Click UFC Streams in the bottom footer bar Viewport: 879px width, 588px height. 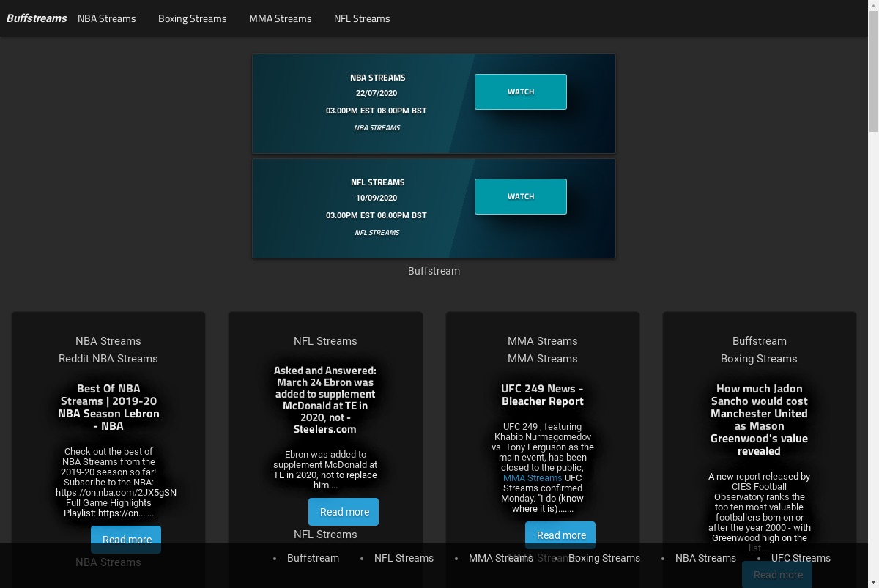point(801,558)
